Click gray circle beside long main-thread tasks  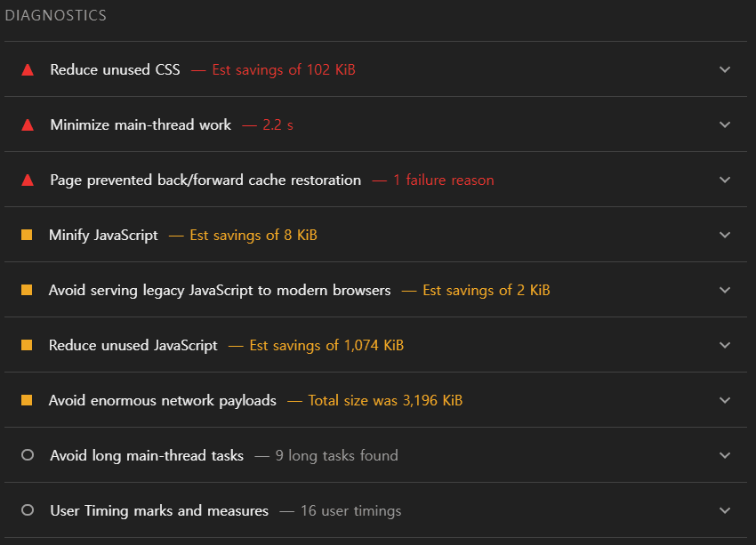point(28,455)
